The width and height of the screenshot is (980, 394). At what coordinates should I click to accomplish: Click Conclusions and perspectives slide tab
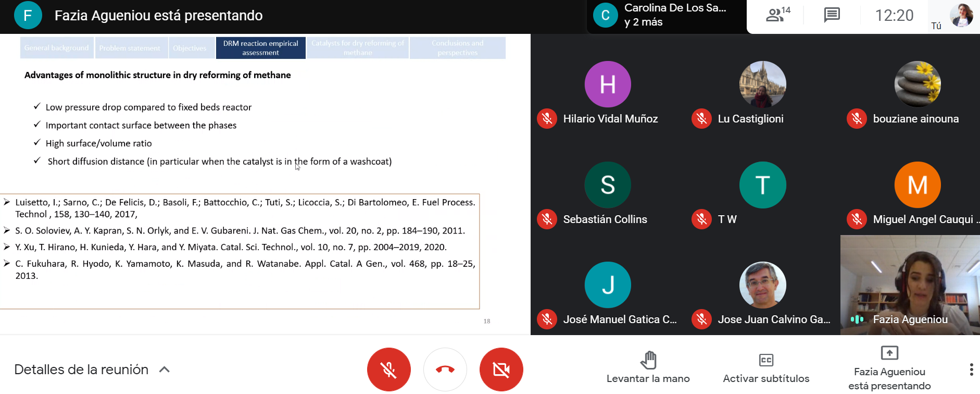coord(458,48)
